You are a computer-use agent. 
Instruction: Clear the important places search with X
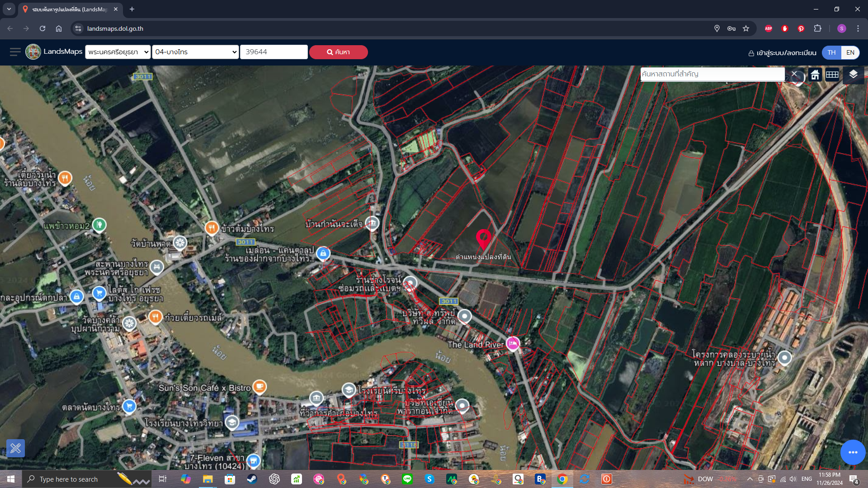tap(794, 74)
